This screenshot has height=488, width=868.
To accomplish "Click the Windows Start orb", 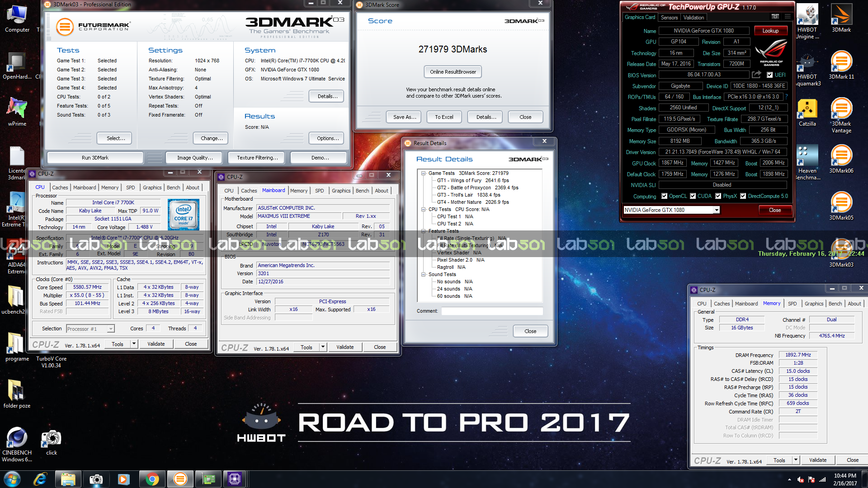I will (12, 479).
